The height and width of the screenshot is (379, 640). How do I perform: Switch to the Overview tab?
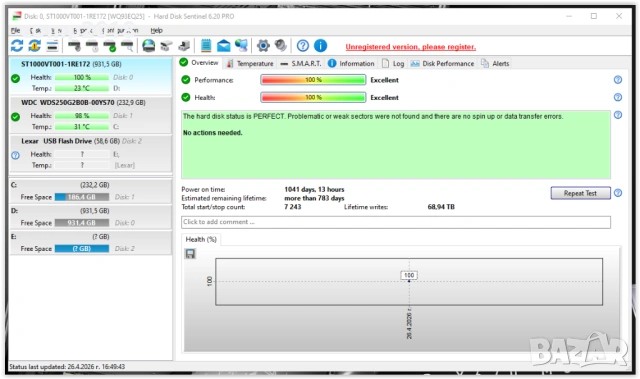click(x=199, y=62)
